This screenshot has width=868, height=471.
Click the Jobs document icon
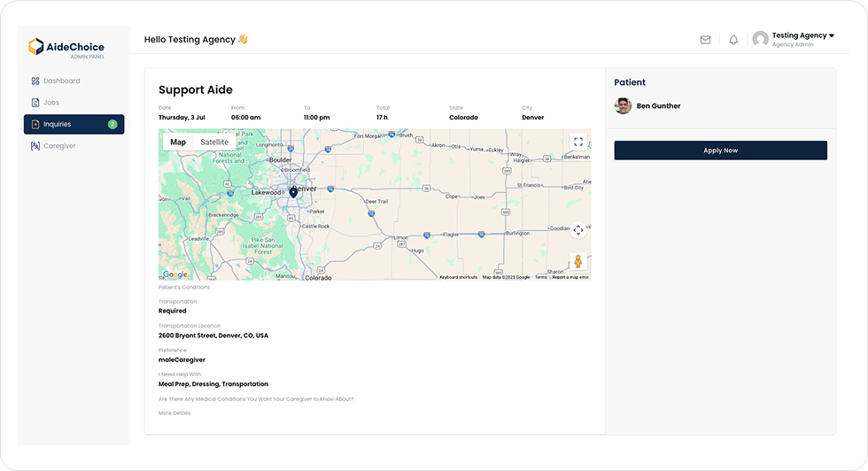click(35, 103)
